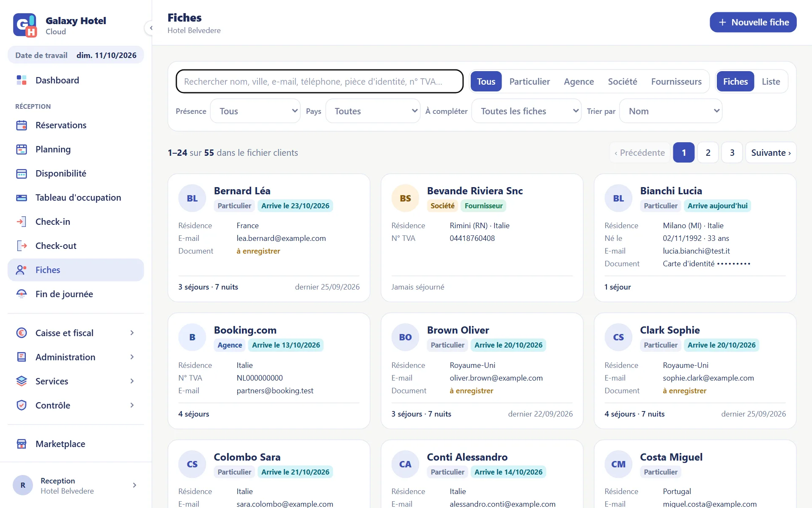Open the Pays dropdown
The width and height of the screenshot is (812, 508).
(x=373, y=111)
